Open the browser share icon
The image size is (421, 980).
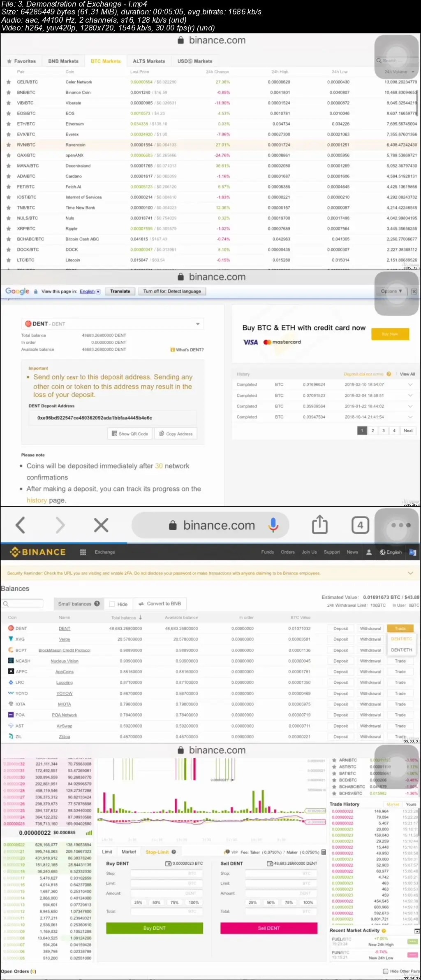pyautogui.click(x=319, y=524)
